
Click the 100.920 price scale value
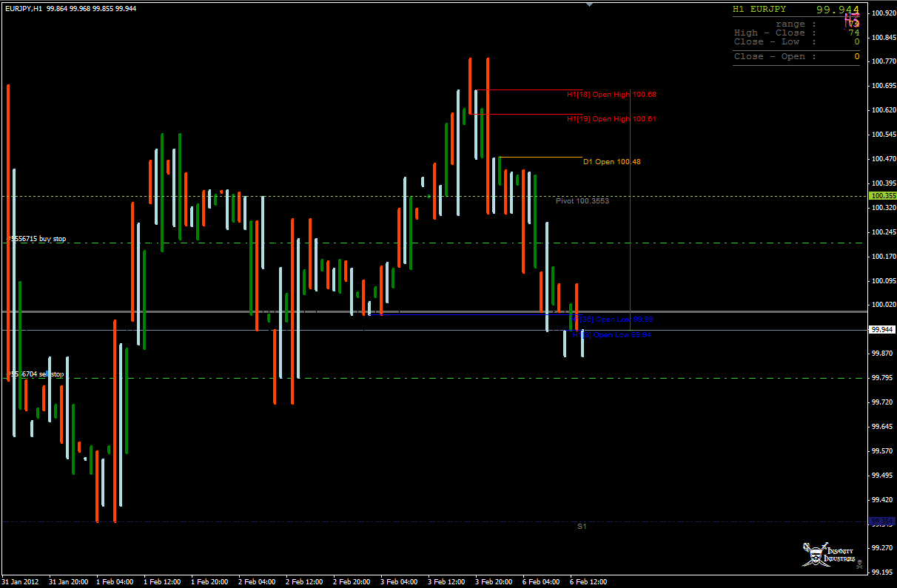click(x=884, y=13)
